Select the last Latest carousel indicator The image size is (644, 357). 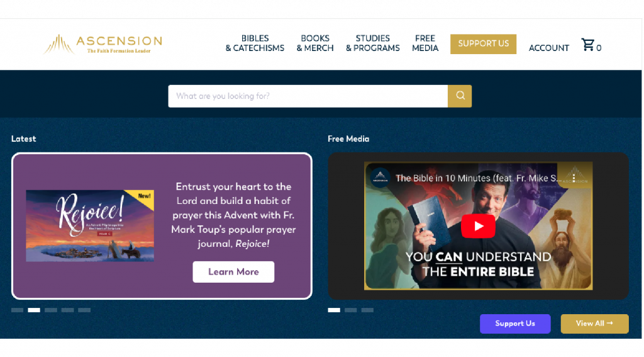84,310
